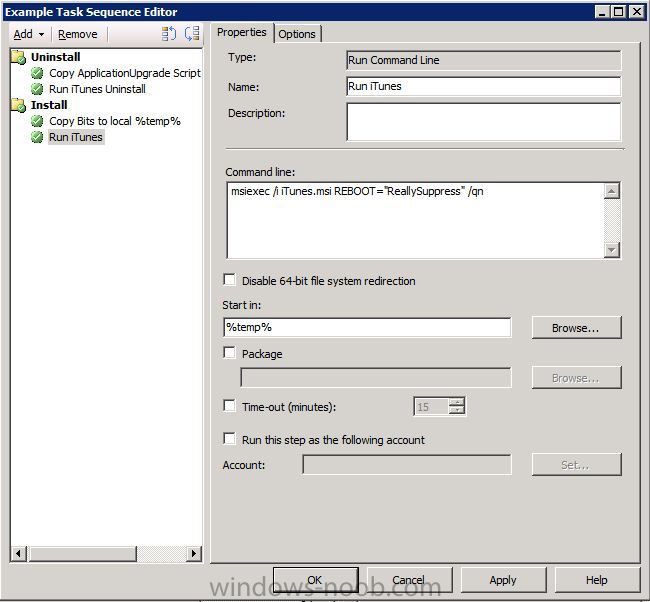
Task: Click the Uninstall group folder icon
Action: point(19,57)
